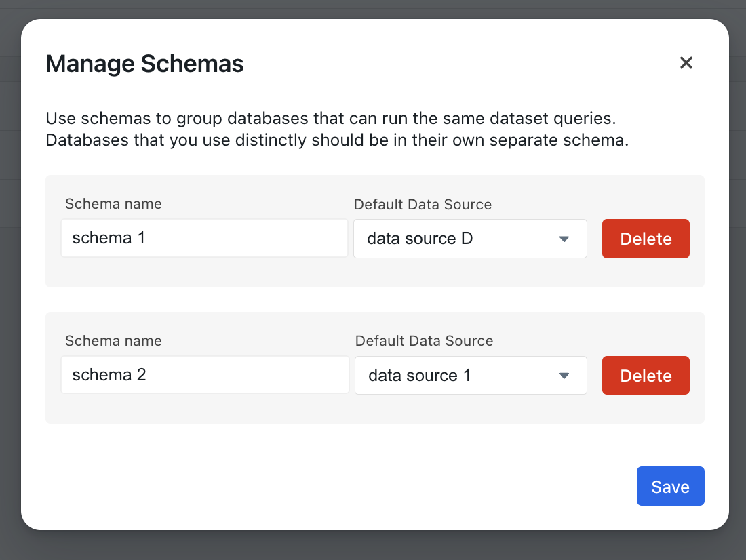Image resolution: width=746 pixels, height=560 pixels.
Task: Click inside the schema 1 name field
Action: pyautogui.click(x=204, y=238)
